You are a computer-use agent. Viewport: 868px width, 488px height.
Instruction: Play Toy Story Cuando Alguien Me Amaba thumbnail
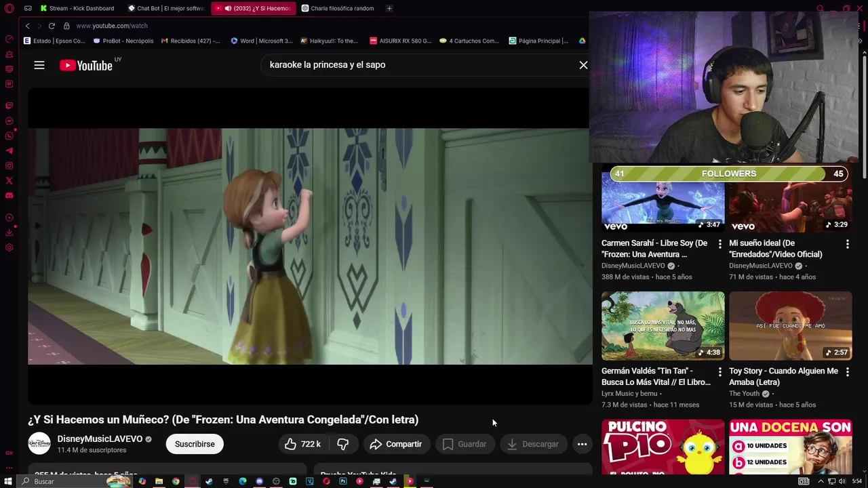point(791,326)
